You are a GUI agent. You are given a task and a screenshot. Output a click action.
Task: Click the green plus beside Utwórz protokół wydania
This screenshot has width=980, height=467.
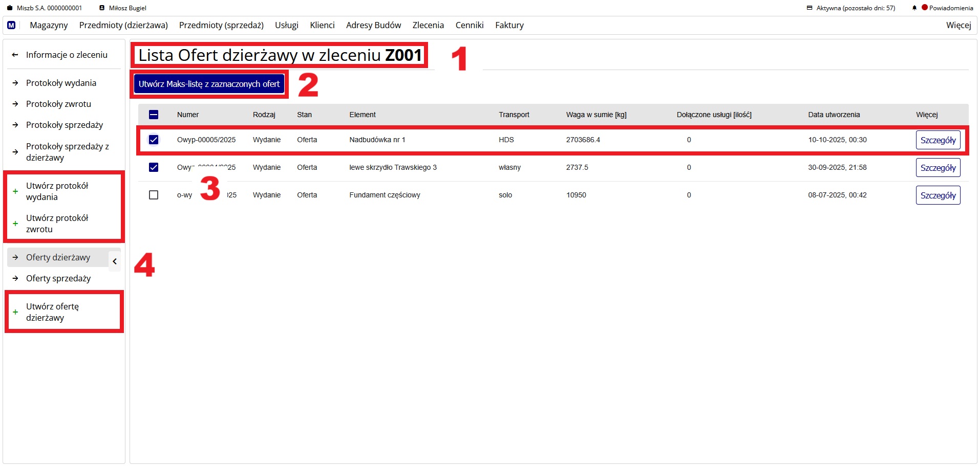click(x=15, y=191)
